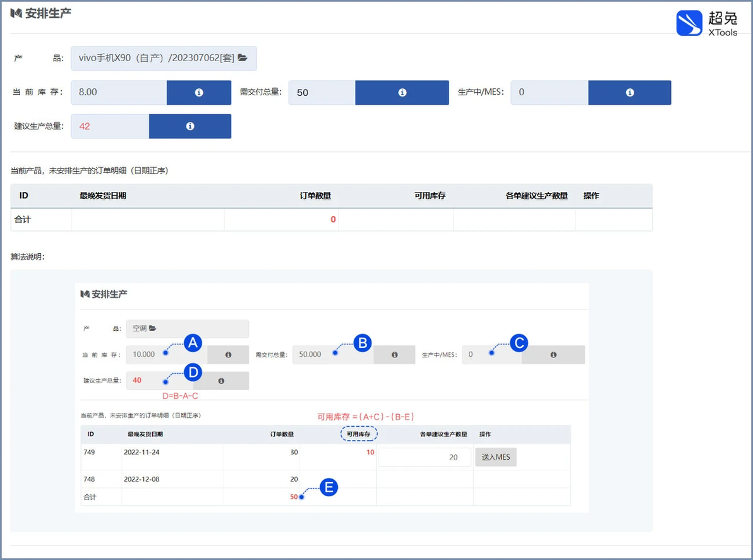Click the 订单数量 column header
Viewport: 753px width, 560px height.
pos(315,196)
